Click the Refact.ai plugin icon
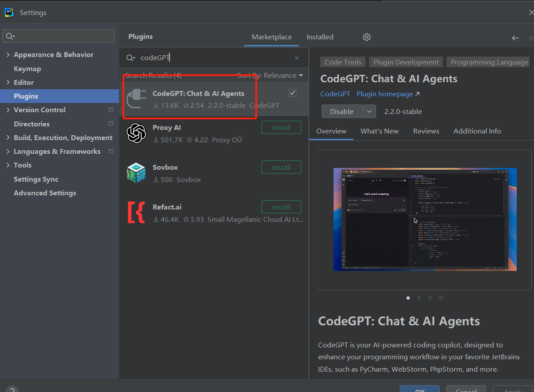The height and width of the screenshot is (392, 534). click(136, 213)
